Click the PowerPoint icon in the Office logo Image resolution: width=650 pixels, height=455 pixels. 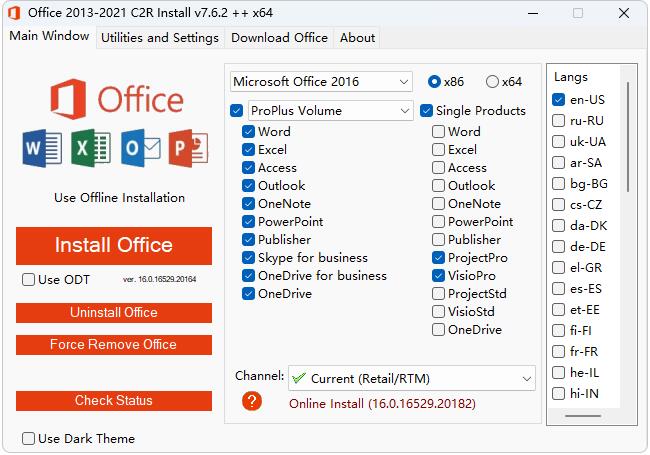(189, 149)
